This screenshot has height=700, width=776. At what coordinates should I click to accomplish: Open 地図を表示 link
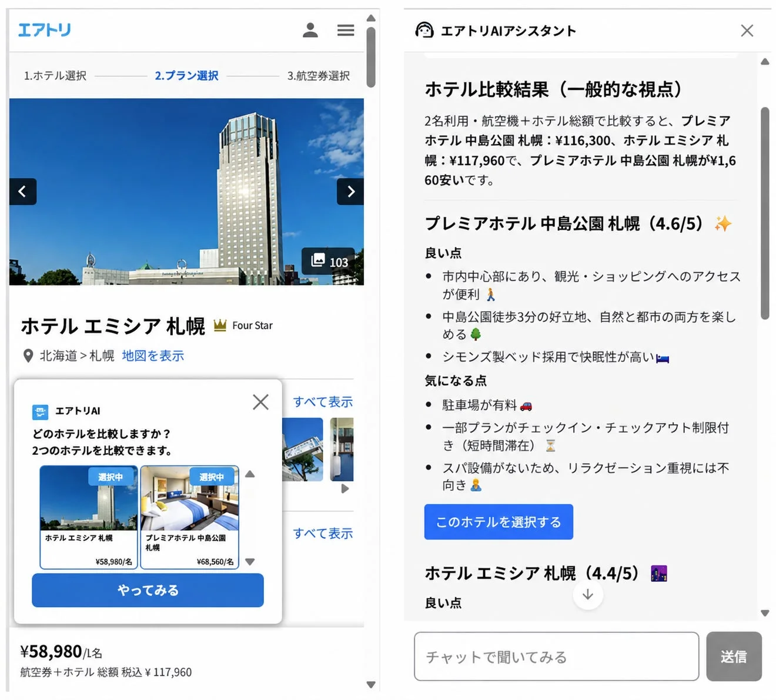(x=153, y=356)
